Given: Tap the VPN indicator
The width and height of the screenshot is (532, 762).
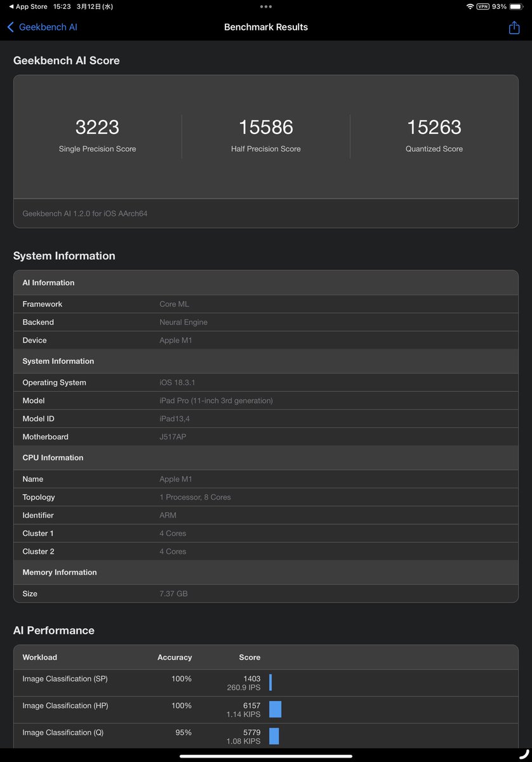Looking at the screenshot, I should point(482,6).
